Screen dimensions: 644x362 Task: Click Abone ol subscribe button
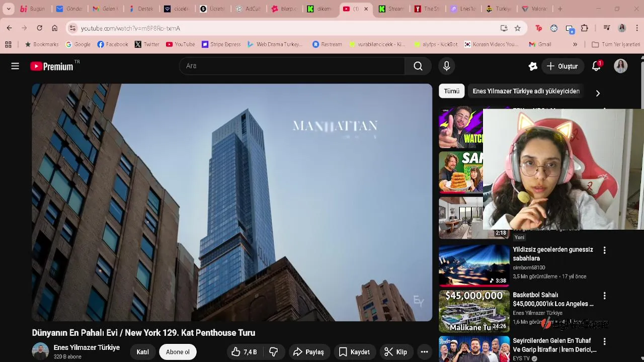pyautogui.click(x=178, y=352)
